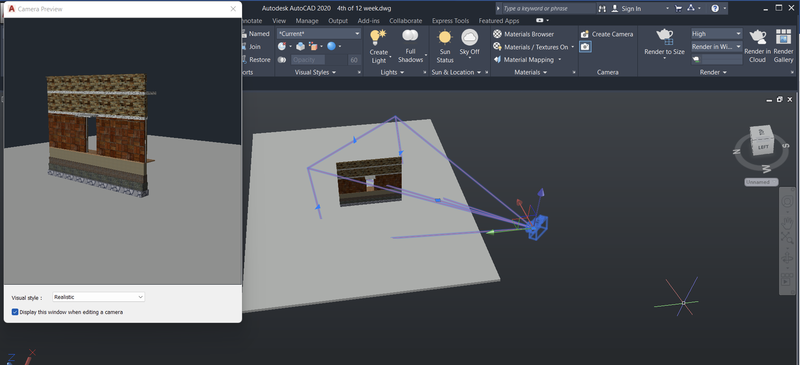Viewport: 800px width, 365px height.
Task: Expand the Visual Styles panel title
Action: [x=315, y=72]
